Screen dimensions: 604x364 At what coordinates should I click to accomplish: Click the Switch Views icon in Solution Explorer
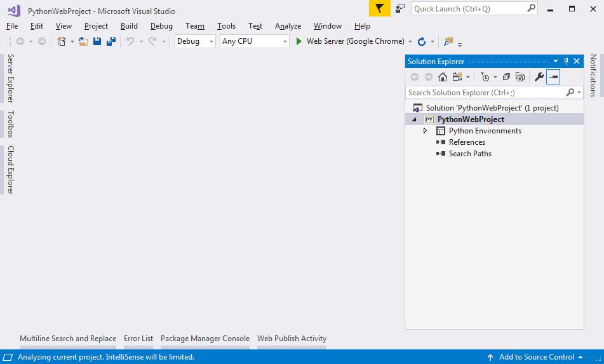coord(457,77)
